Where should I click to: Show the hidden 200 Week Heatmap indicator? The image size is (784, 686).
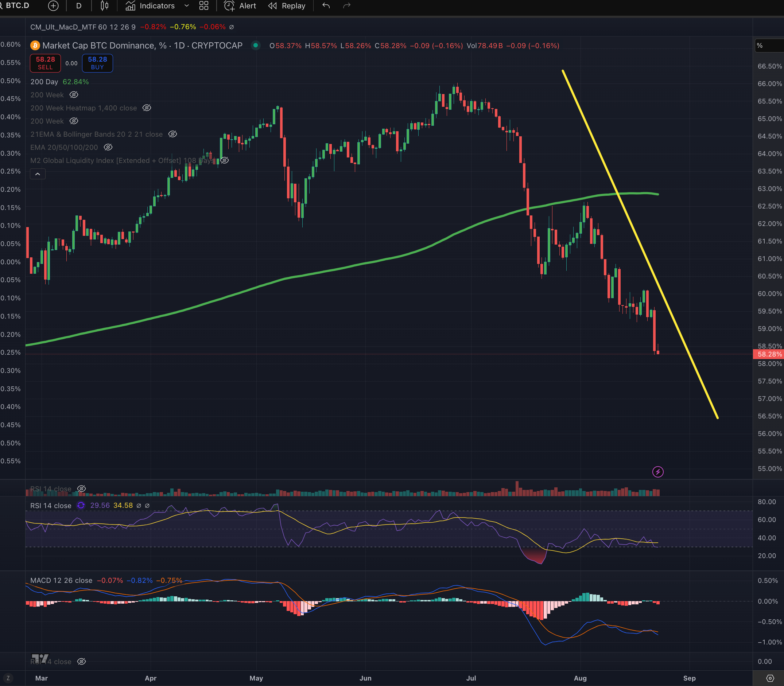coord(147,108)
